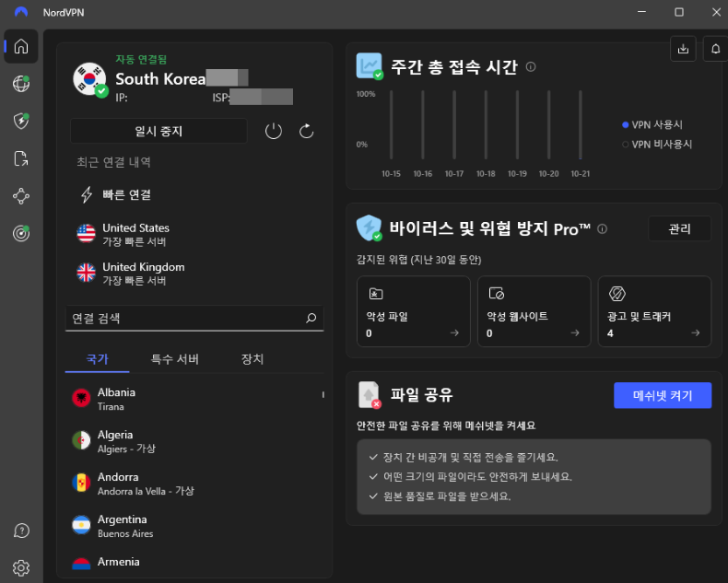Click the weekly usage chart icon
The width and height of the screenshot is (728, 583).
click(370, 65)
